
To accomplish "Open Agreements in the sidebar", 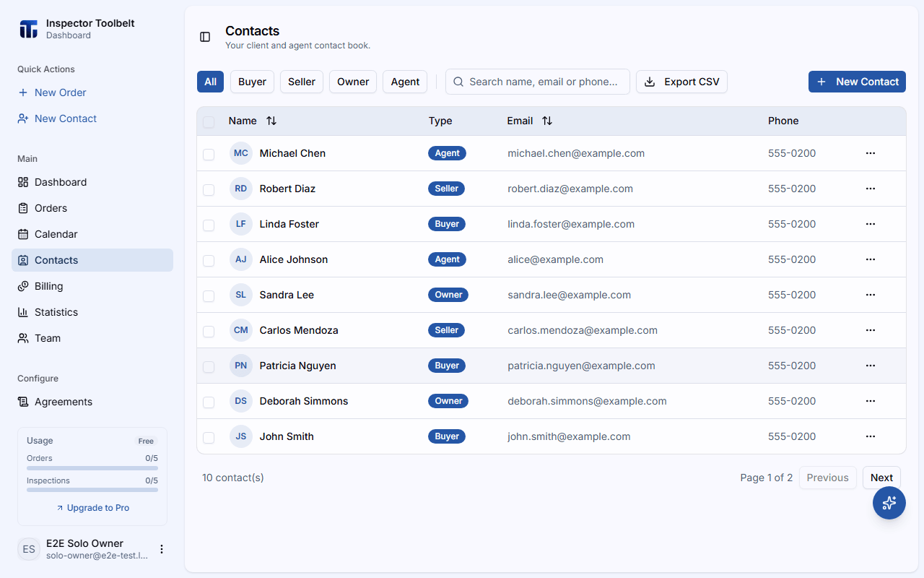I will 92,402.
